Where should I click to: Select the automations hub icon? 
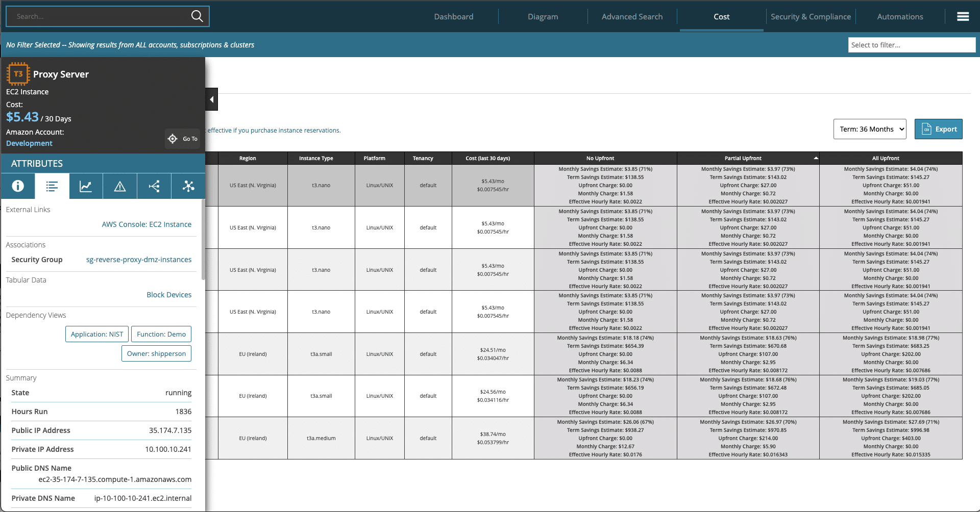click(188, 186)
